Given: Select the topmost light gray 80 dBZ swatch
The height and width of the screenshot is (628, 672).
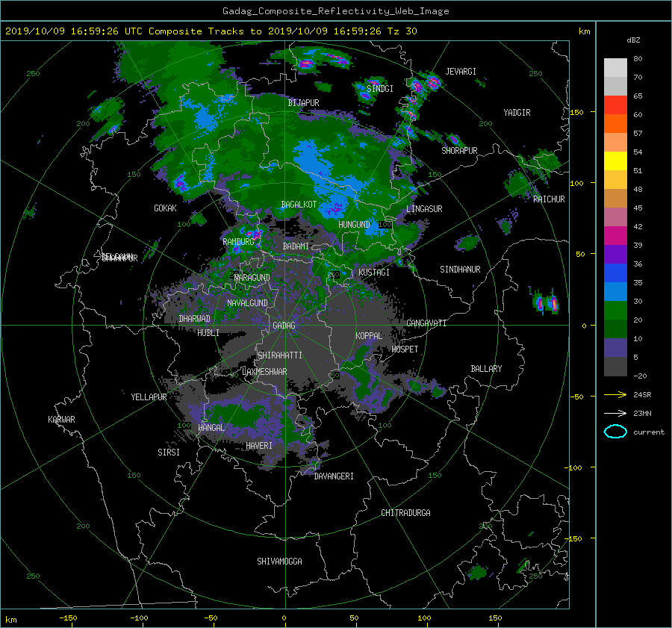Looking at the screenshot, I should coord(615,68).
